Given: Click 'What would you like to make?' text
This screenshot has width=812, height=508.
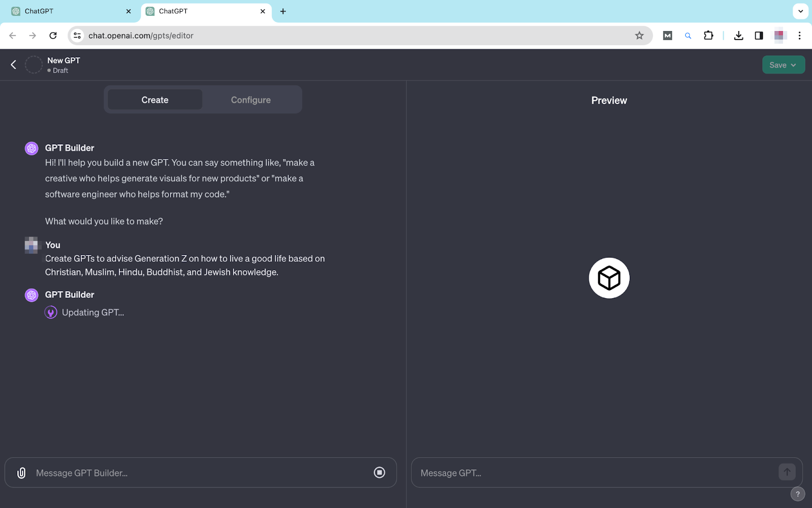Looking at the screenshot, I should point(104,221).
